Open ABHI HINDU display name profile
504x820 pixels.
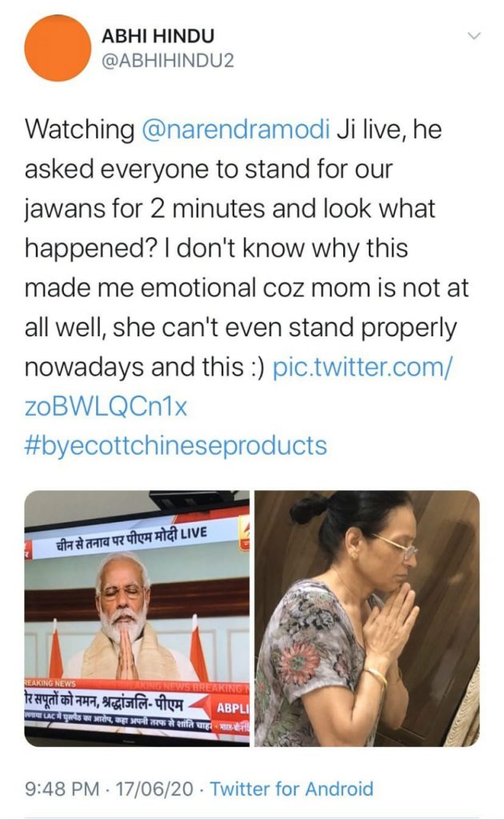click(158, 36)
